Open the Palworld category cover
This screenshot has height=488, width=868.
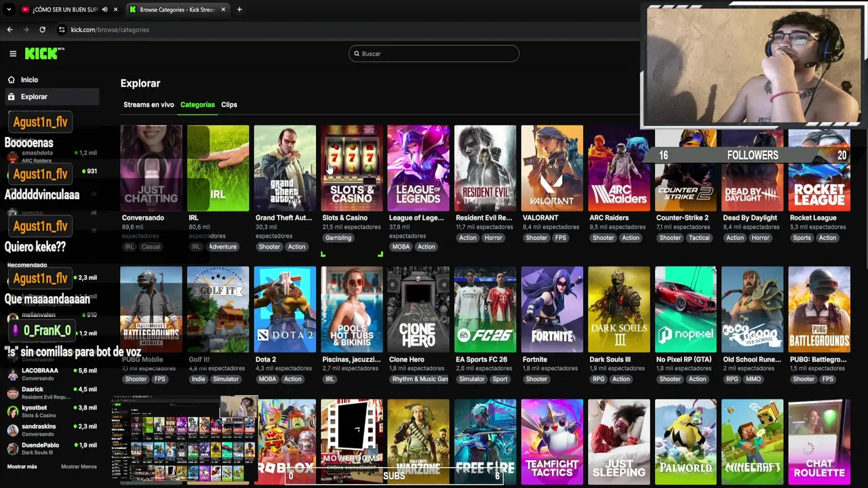coord(686,442)
